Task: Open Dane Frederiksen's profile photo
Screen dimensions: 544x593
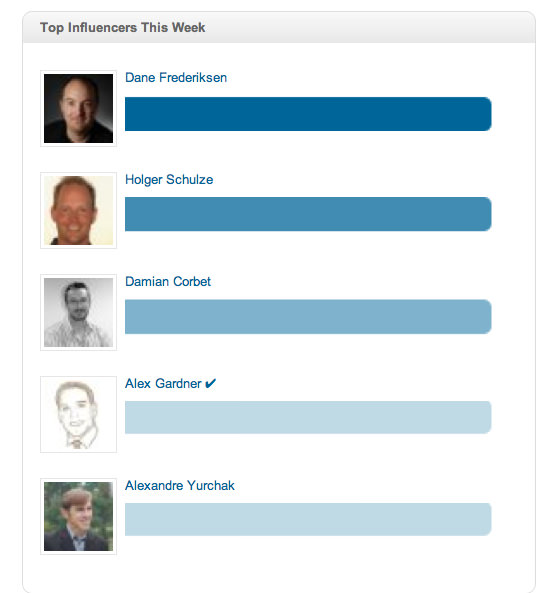Action: 78,108
